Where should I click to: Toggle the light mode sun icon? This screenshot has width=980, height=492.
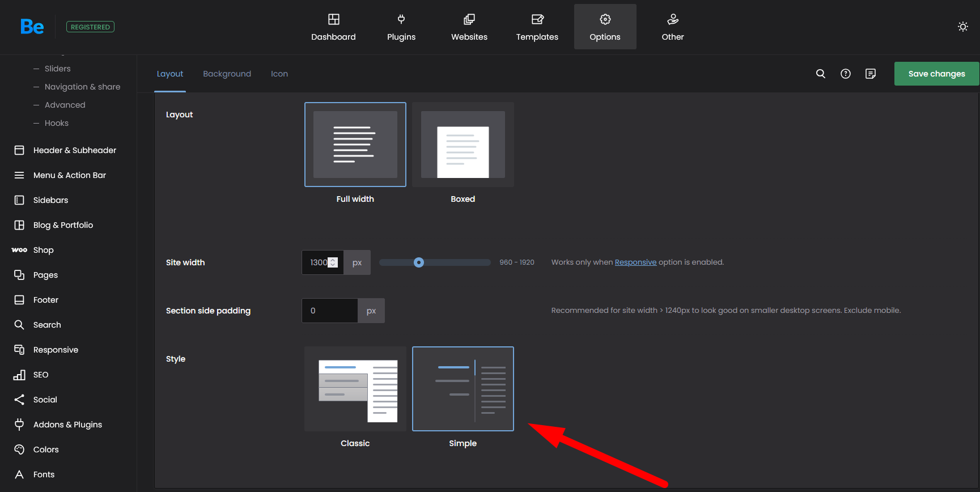click(x=962, y=27)
